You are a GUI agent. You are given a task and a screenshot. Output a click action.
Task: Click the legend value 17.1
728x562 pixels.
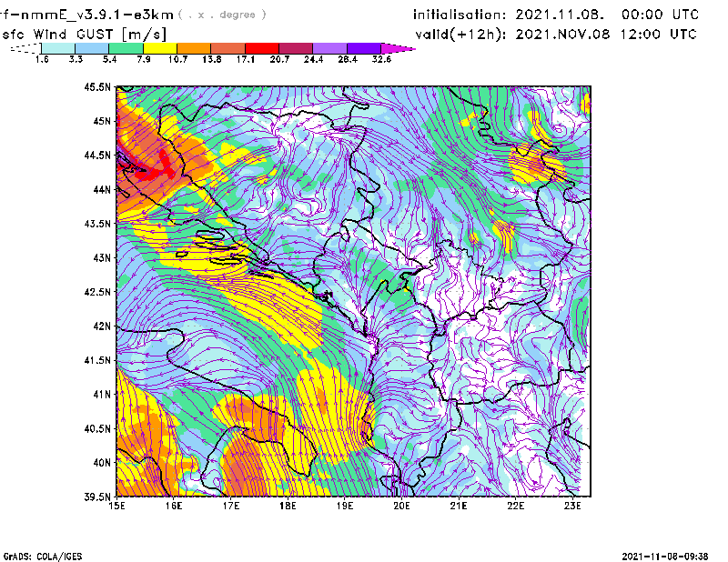tap(246, 59)
